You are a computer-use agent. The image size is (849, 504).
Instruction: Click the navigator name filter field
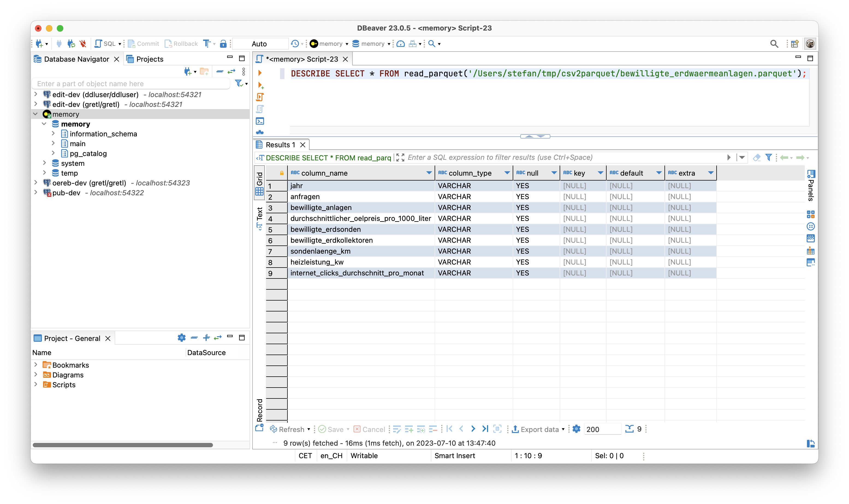[131, 83]
